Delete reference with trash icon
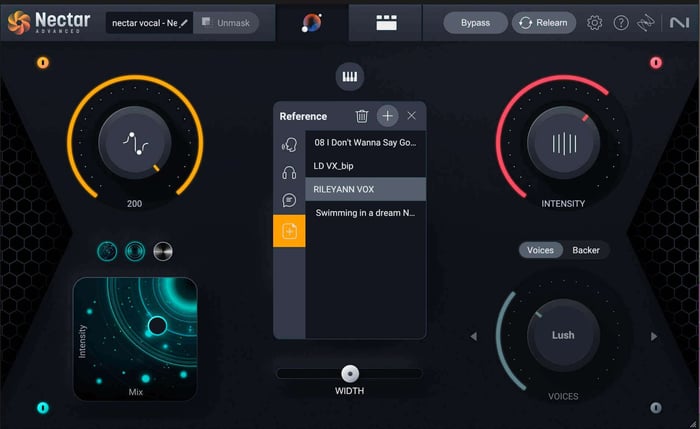The image size is (700, 429). (x=362, y=116)
